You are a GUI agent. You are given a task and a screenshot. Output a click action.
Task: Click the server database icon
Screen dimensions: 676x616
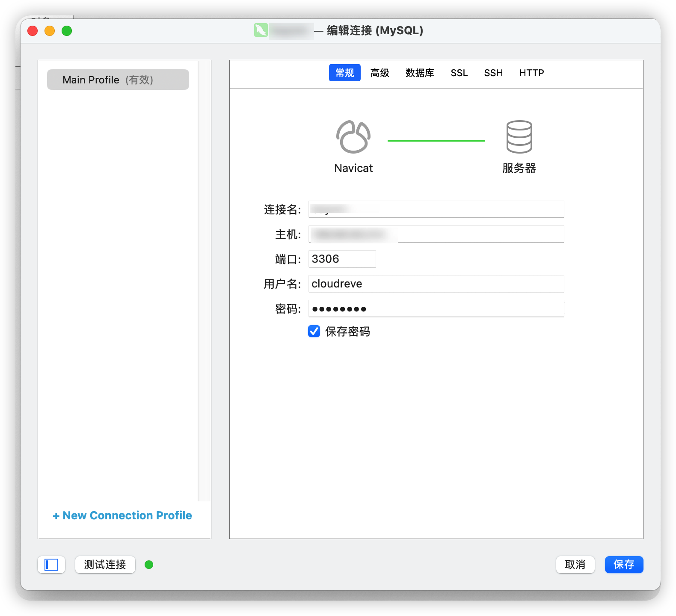tap(519, 137)
